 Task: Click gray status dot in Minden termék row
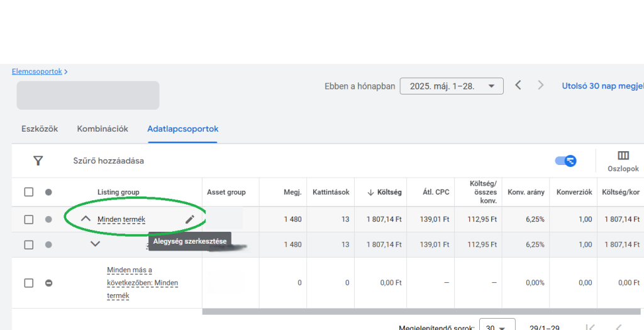48,220
